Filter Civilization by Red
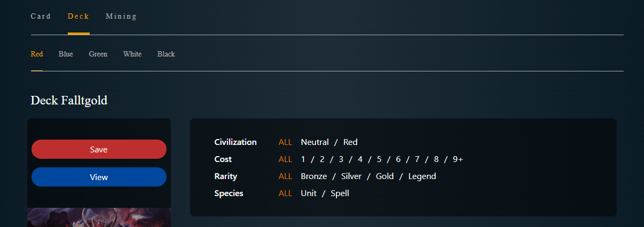 pos(350,142)
